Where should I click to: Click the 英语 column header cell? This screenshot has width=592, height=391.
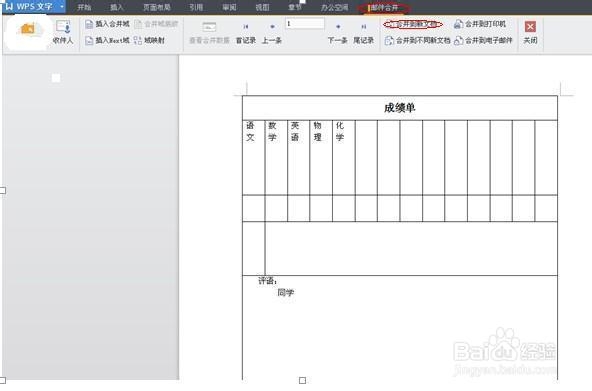coord(299,157)
